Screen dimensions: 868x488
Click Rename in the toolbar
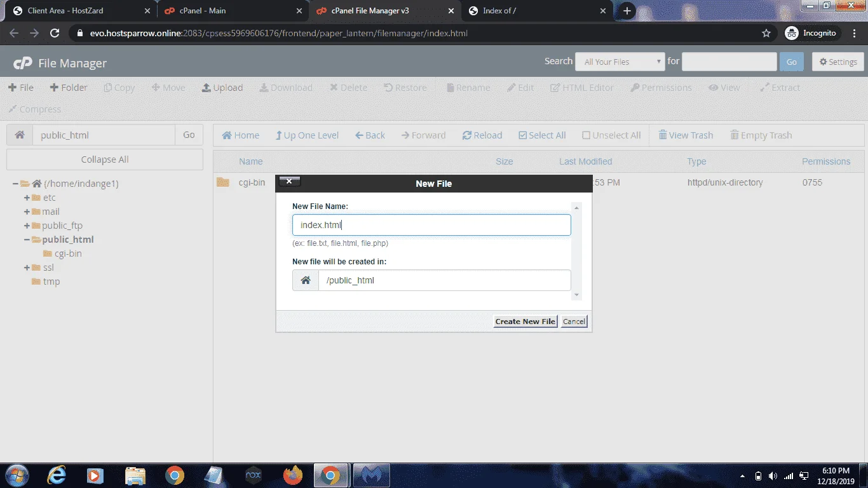pyautogui.click(x=468, y=88)
